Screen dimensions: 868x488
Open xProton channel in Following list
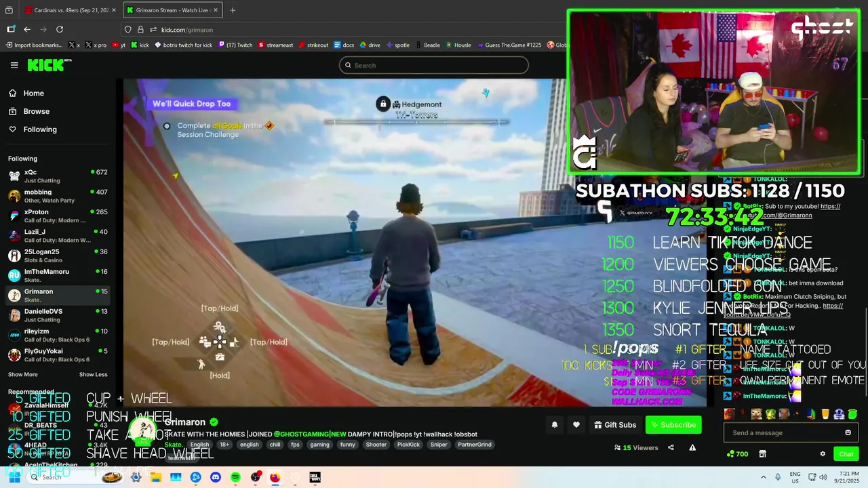click(x=58, y=216)
